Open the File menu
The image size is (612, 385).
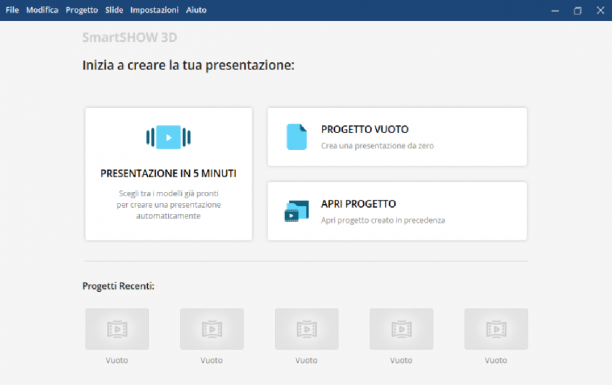click(12, 10)
